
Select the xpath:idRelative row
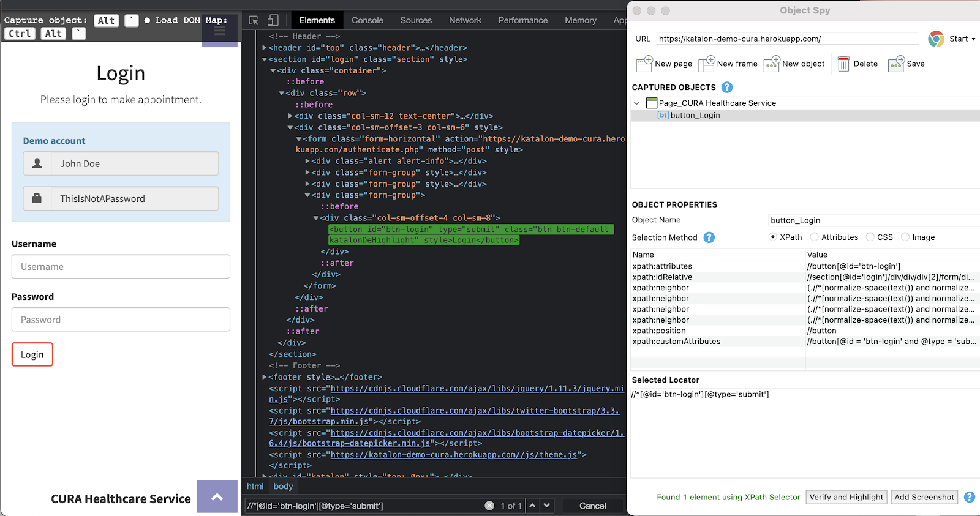[x=805, y=277]
